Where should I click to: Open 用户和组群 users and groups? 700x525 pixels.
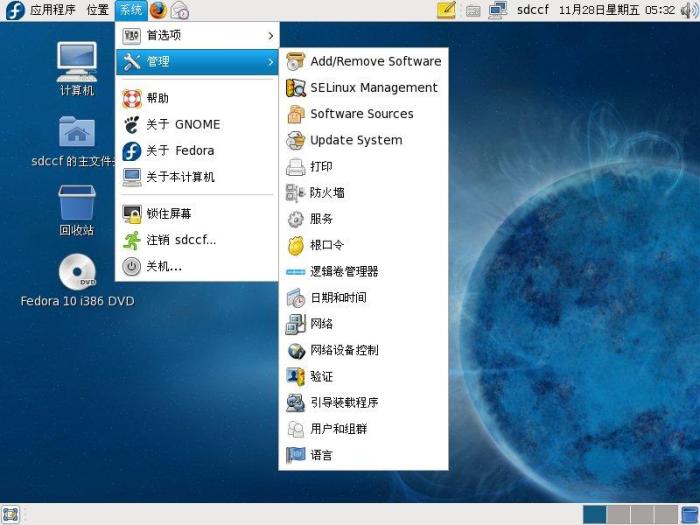[x=363, y=429]
